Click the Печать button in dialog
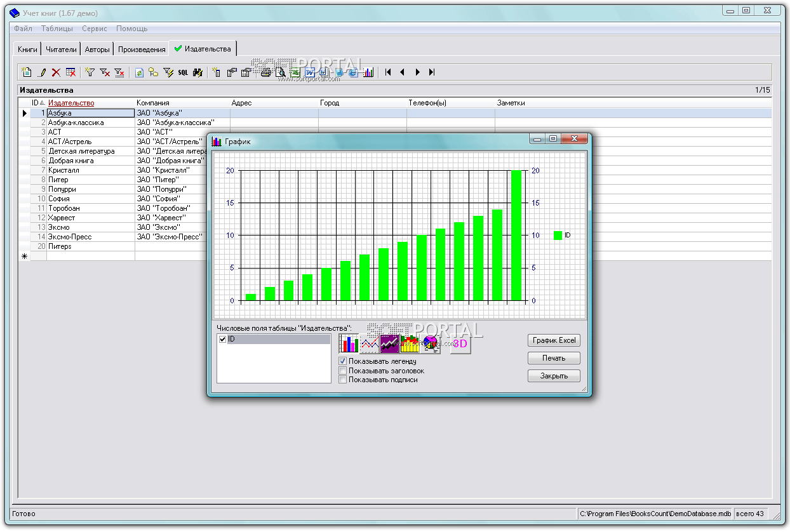This screenshot has height=532, width=790. coord(554,358)
